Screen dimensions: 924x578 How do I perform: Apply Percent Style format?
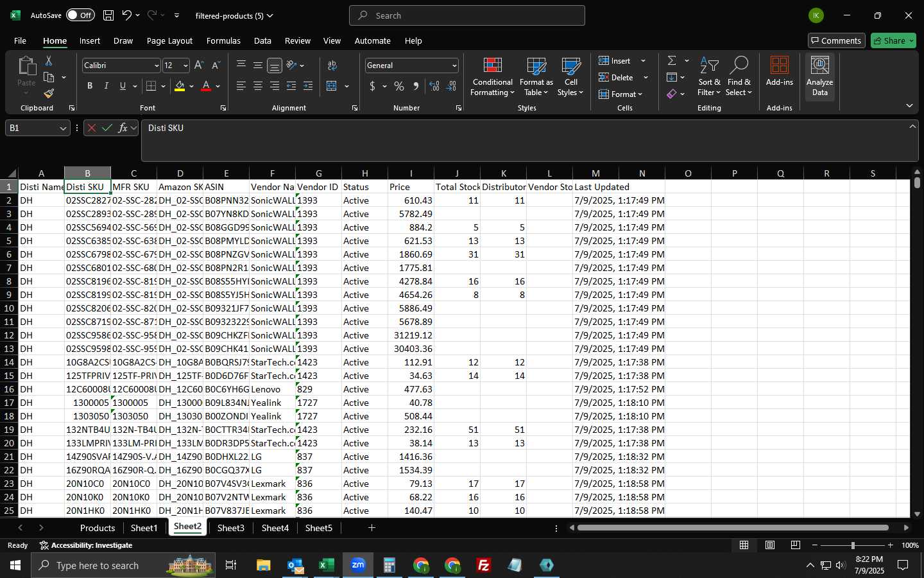[x=399, y=86]
